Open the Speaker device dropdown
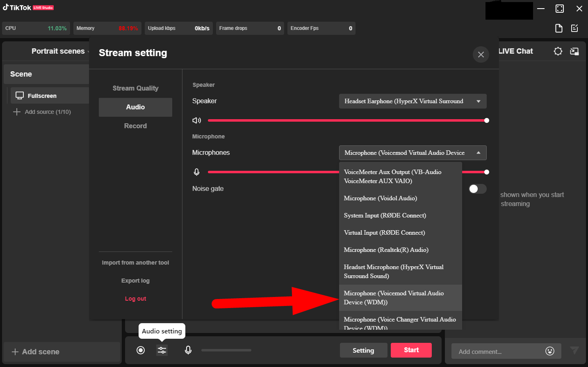The width and height of the screenshot is (588, 367). (x=413, y=101)
